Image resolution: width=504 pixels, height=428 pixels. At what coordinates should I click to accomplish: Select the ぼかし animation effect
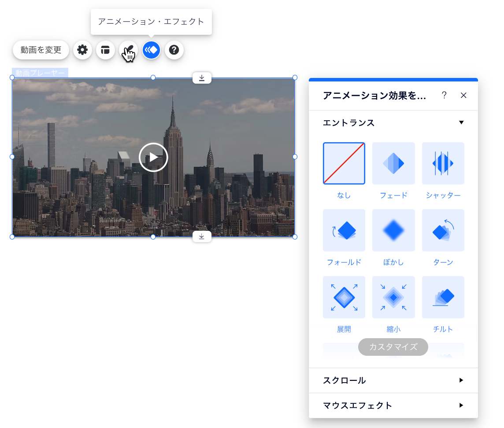click(393, 230)
